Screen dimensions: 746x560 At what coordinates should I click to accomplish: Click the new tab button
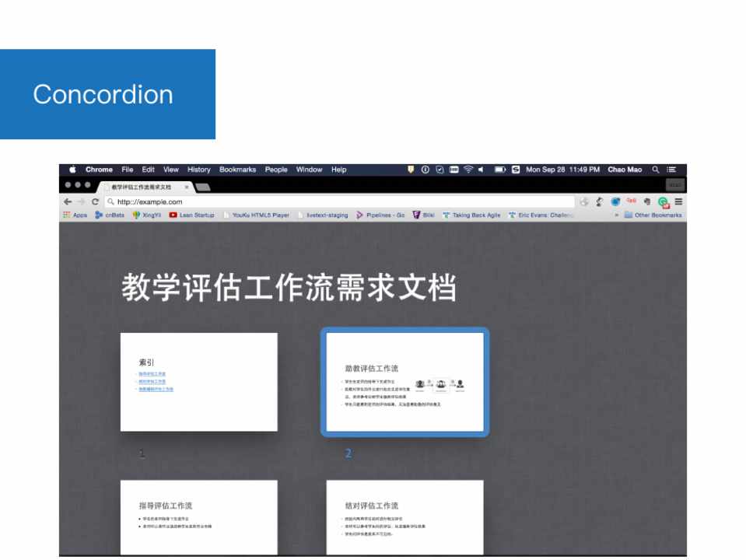tap(203, 187)
